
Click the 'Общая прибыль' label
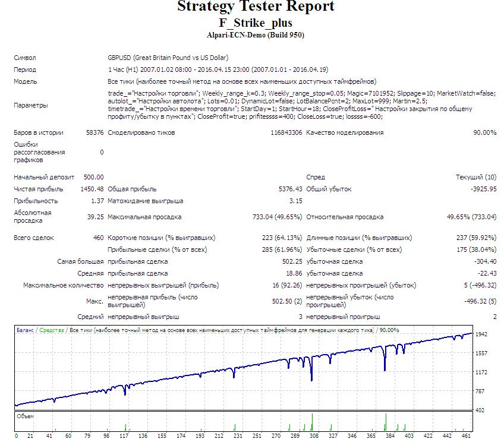point(132,190)
